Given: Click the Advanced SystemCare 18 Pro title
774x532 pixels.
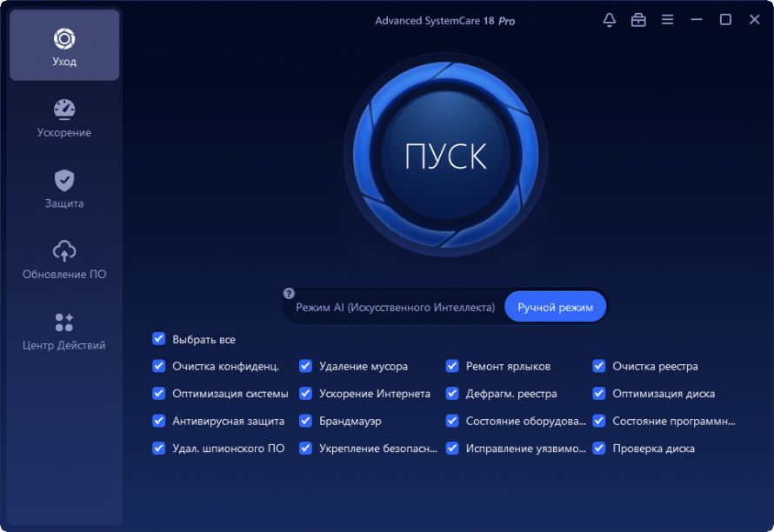Looking at the screenshot, I should point(444,21).
